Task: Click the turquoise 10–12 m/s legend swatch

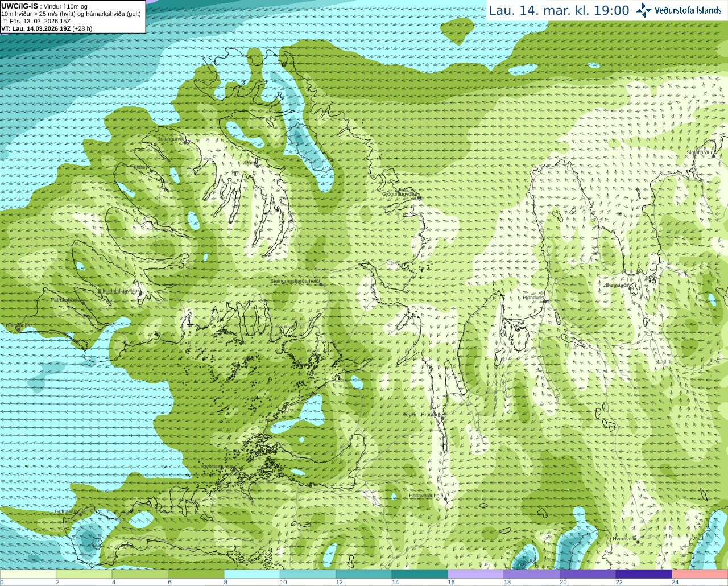Action: (308, 574)
